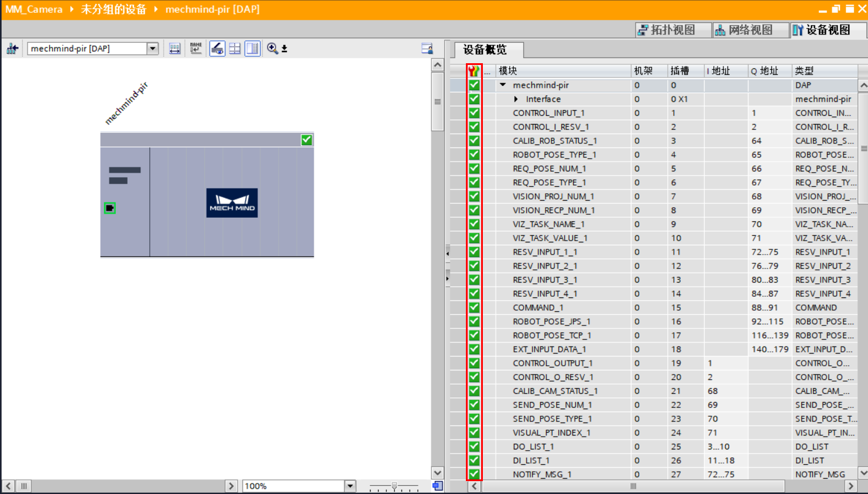Click the MM_Camera breadcrumb
Image resolution: width=868 pixels, height=494 pixels.
[34, 9]
